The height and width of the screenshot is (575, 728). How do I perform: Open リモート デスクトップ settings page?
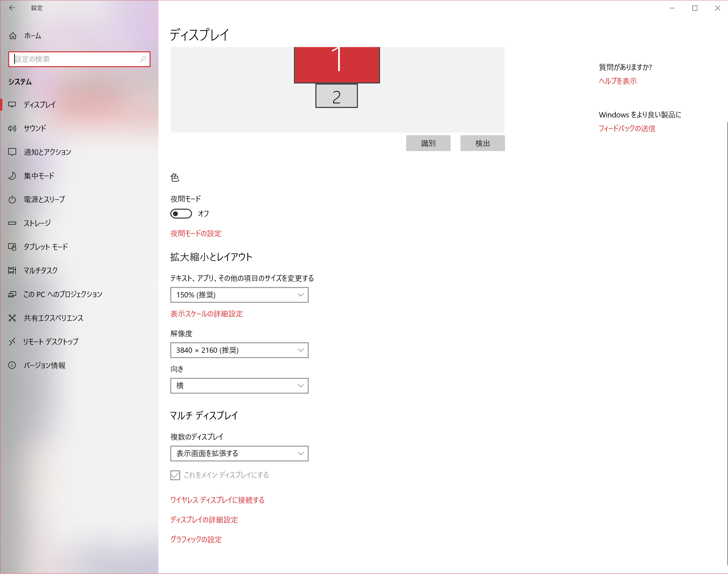pos(51,342)
